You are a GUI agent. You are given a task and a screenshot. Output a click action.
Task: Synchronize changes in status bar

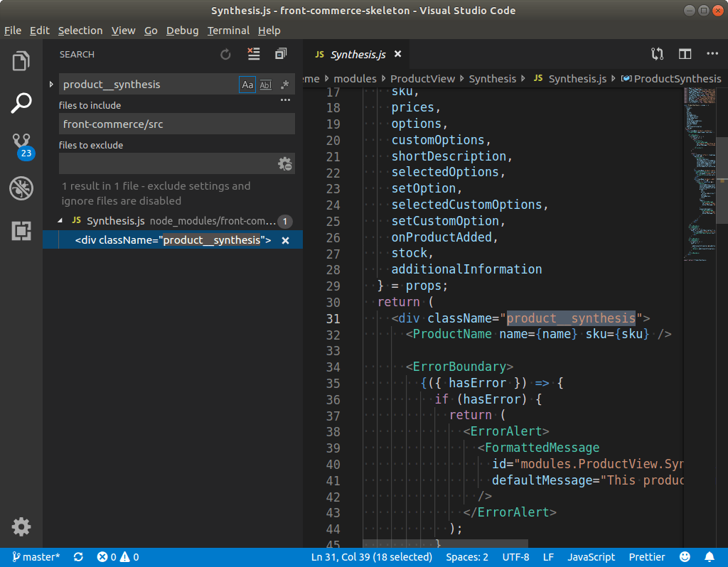pos(78,557)
